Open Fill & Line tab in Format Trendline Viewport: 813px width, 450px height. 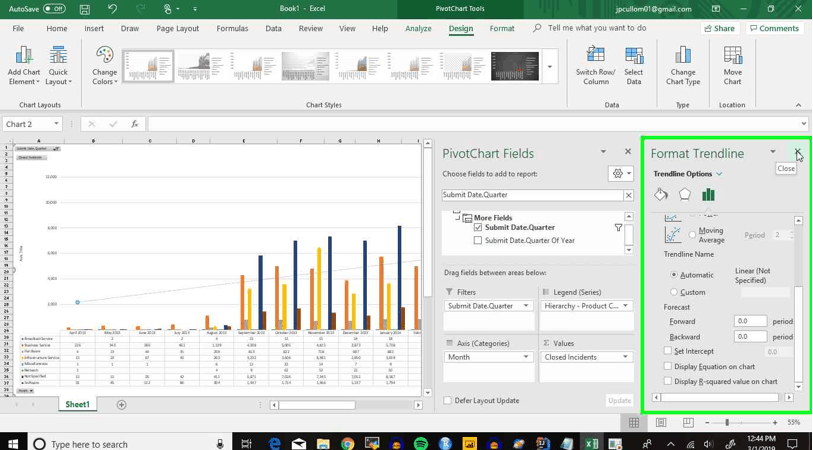(x=661, y=194)
